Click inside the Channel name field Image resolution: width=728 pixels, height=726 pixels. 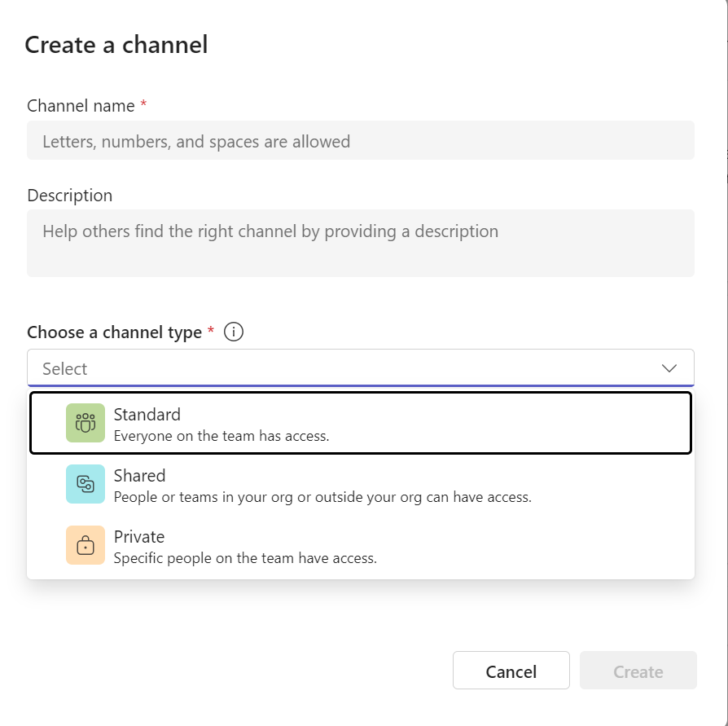(x=360, y=141)
